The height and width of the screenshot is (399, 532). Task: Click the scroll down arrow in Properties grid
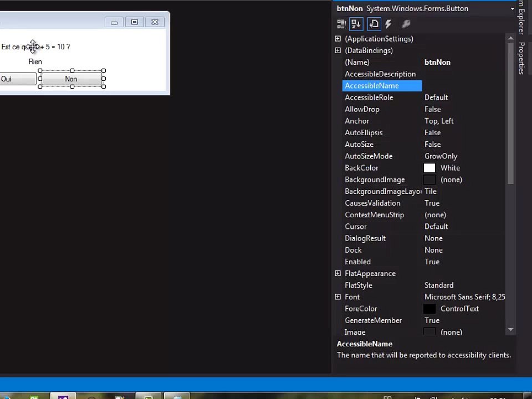[x=510, y=329]
